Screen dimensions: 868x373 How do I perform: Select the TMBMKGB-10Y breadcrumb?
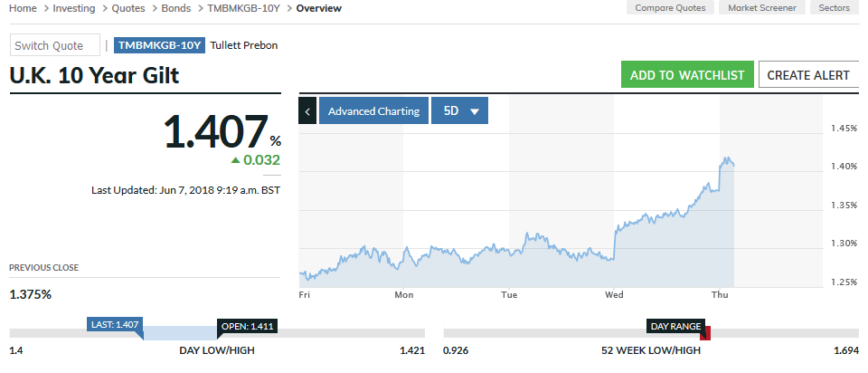(241, 8)
